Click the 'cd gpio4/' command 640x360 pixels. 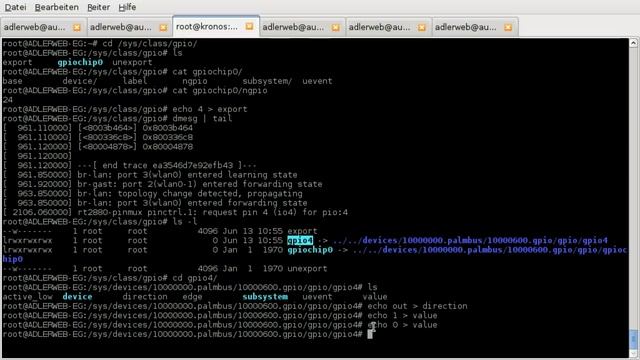coord(194,278)
